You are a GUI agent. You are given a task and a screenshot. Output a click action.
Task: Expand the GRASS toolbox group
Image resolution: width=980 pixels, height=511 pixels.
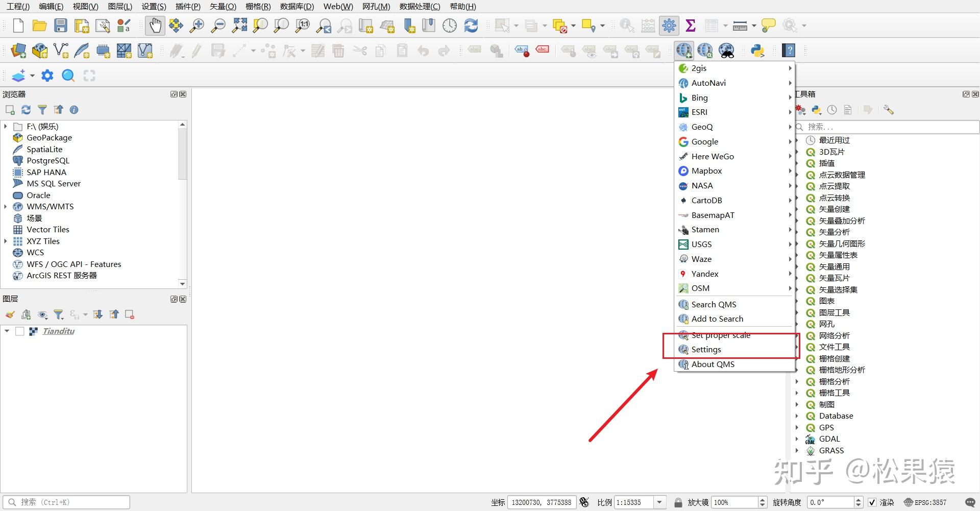[x=797, y=451]
